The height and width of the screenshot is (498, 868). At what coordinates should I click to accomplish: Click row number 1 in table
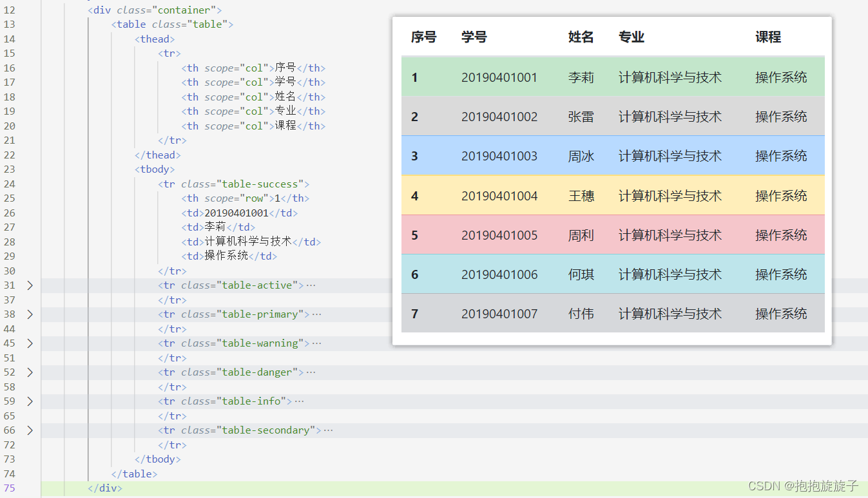[x=414, y=77]
